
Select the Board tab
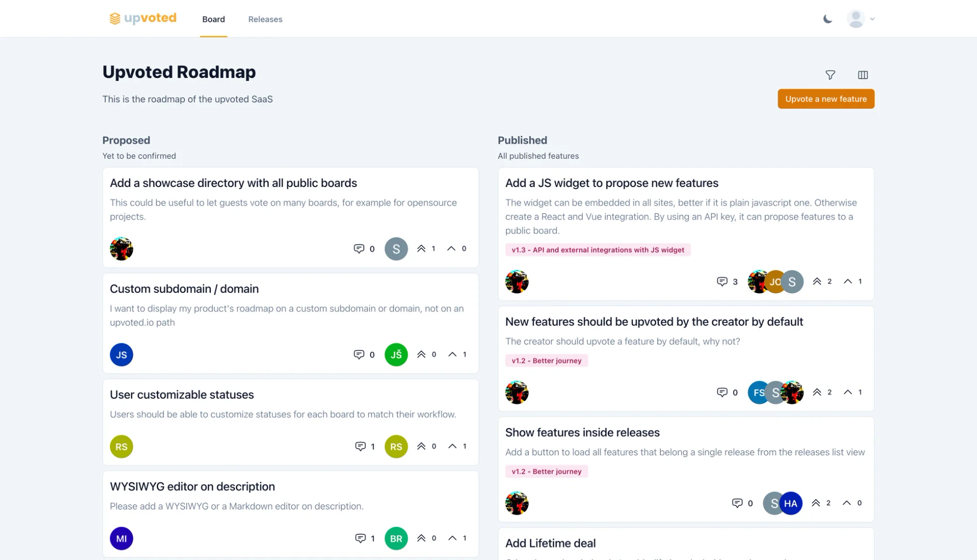pos(213,19)
